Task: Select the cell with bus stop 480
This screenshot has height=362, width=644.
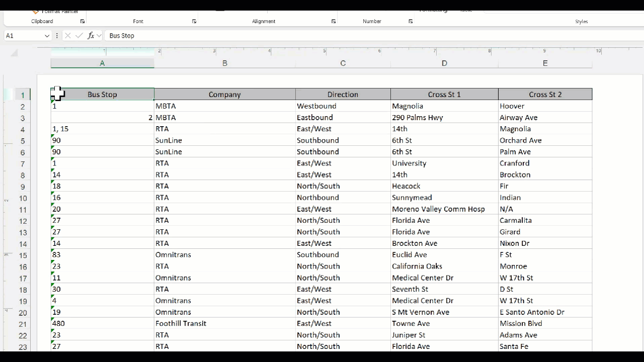Action: pyautogui.click(x=102, y=324)
